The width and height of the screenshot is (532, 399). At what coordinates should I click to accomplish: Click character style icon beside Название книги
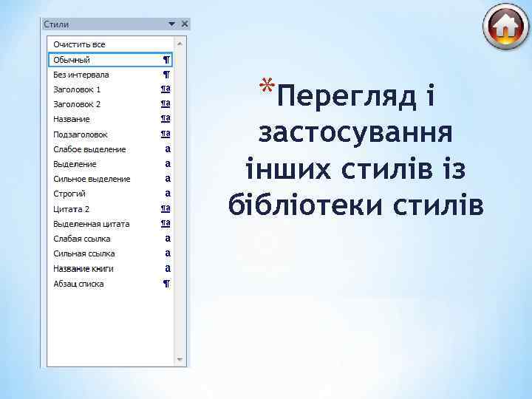point(168,269)
